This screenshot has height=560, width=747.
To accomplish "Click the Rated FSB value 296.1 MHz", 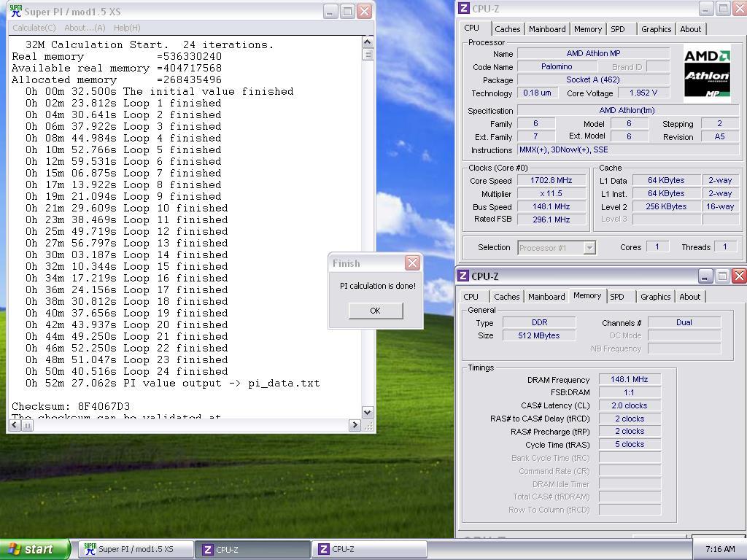I will pos(551,219).
